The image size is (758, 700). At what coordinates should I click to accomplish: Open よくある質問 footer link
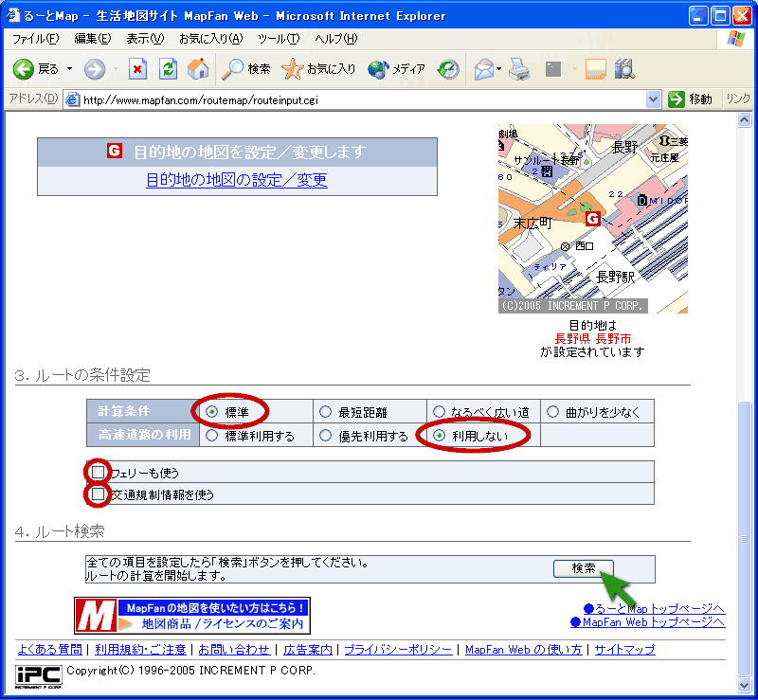pyautogui.click(x=50, y=650)
